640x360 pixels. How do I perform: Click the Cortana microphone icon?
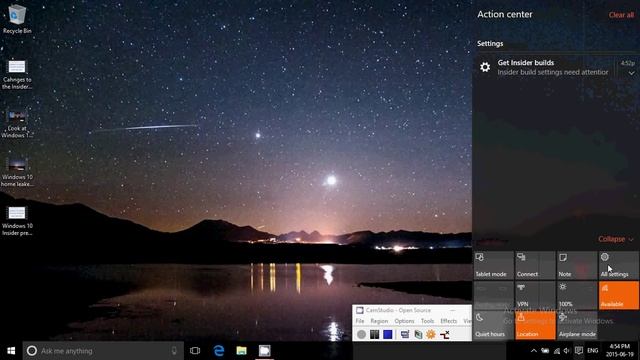pos(174,351)
